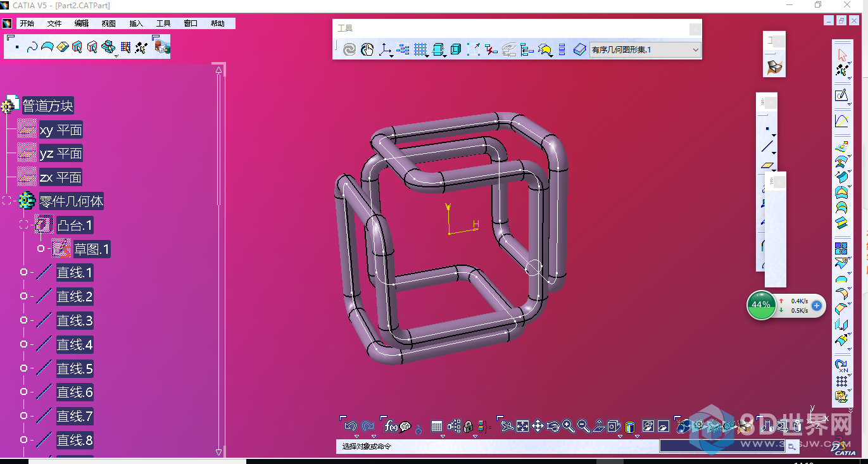Select 直线.3 in the tree
Screen dimensions: 868x464
(x=75, y=321)
